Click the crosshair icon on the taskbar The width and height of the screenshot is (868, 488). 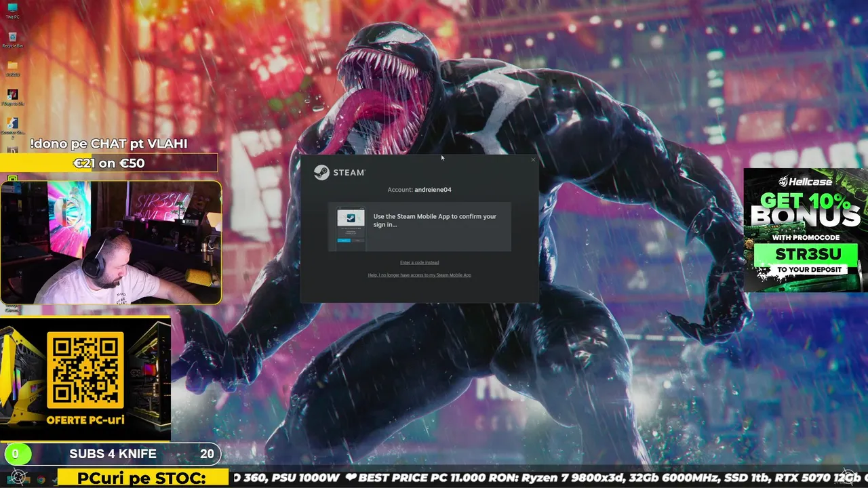18,478
